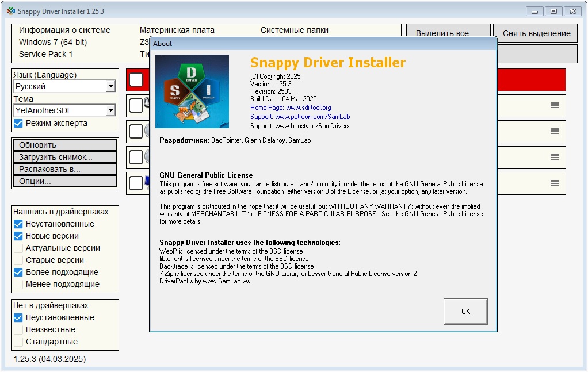Screen dimensions: 588x372
Task: Toggle Более подходящие checkbox
Action: (x=18, y=273)
